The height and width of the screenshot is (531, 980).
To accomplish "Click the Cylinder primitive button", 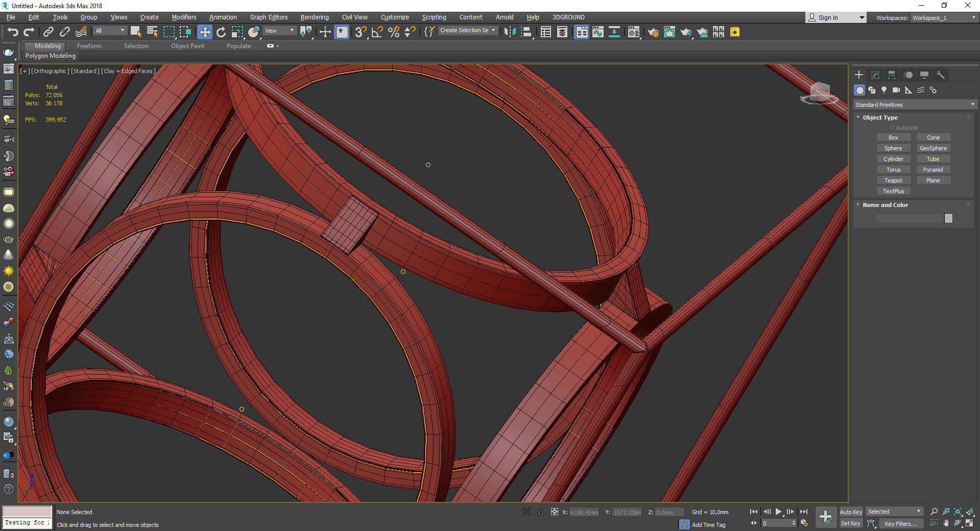I will click(x=893, y=159).
